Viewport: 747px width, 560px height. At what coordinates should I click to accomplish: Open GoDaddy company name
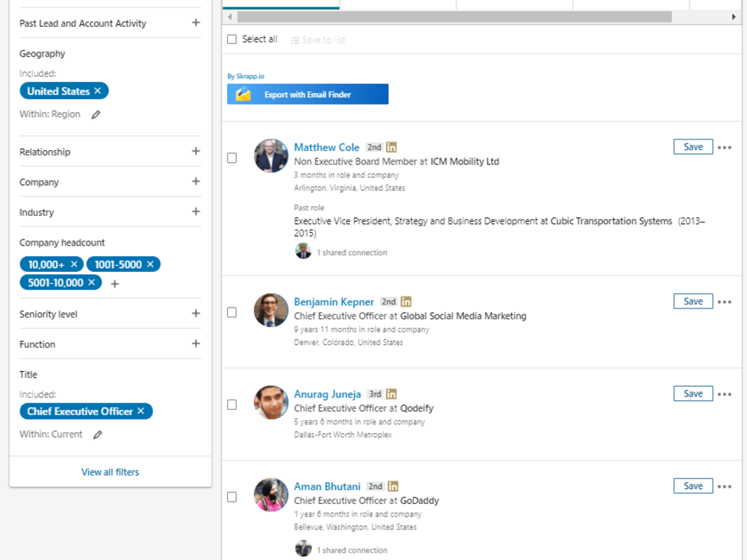pos(420,501)
